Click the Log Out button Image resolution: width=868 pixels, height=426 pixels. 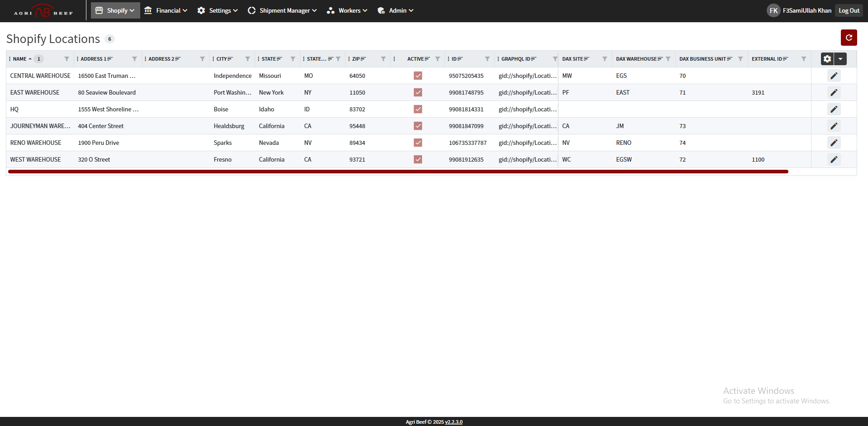(x=849, y=10)
